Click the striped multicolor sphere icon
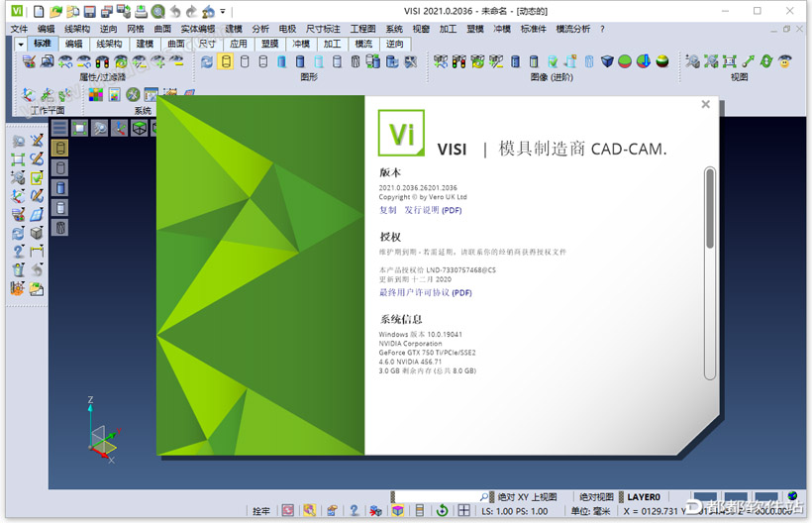 click(x=662, y=62)
